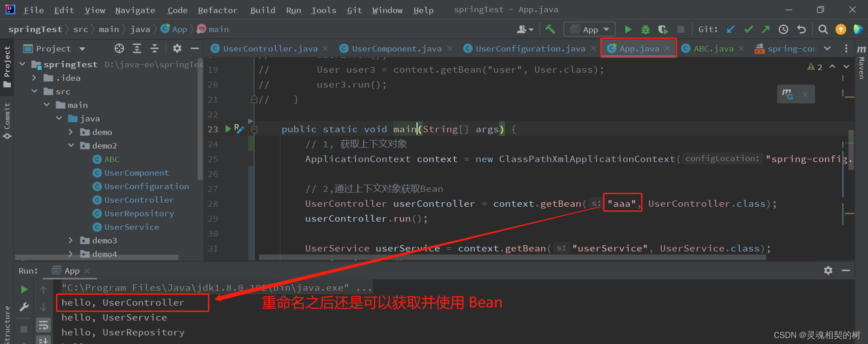Push commits with Git green arrow
The width and height of the screenshot is (868, 344).
[x=766, y=29]
